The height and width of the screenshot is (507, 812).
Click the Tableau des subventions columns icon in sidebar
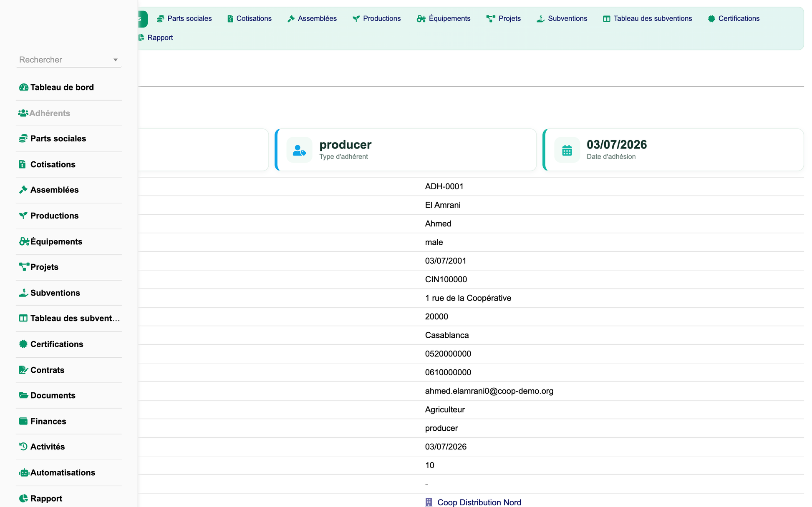pyautogui.click(x=23, y=318)
